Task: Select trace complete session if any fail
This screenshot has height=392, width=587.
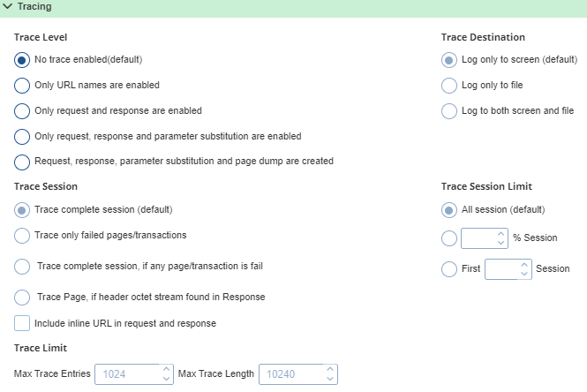Action: tap(23, 266)
